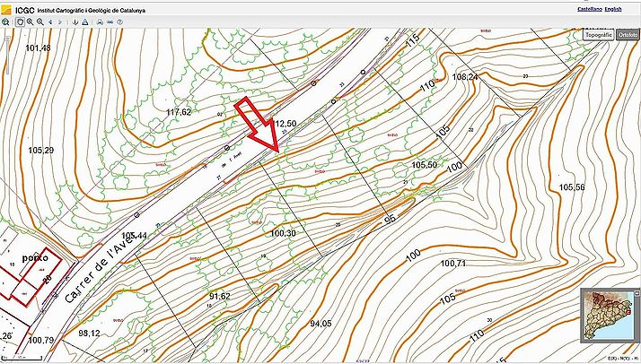Click the triangle measure tool icon
Screen dimensions: 641x364
pyautogui.click(x=85, y=22)
